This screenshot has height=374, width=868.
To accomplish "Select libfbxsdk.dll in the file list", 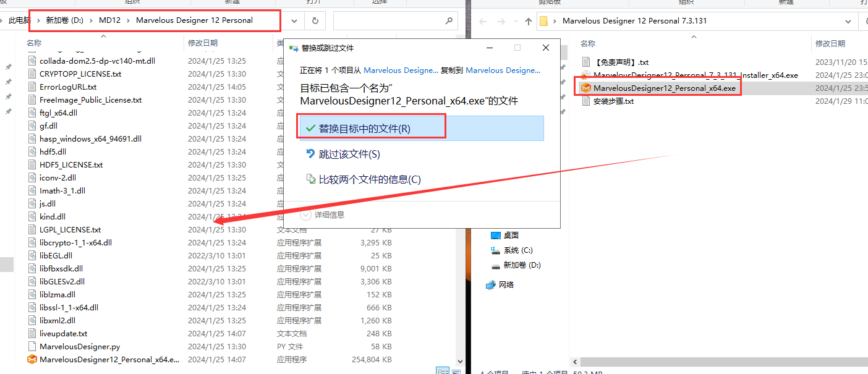I will [61, 268].
